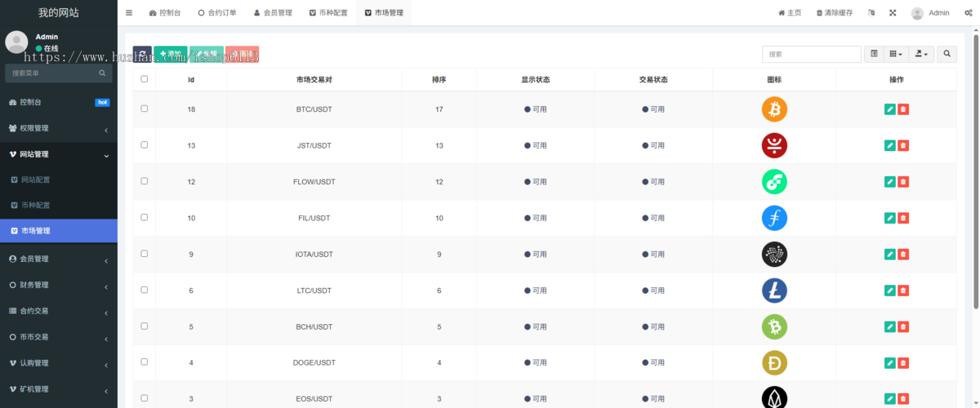Check the DOGE/USDT row checkbox
Screen dimensions: 980x408
click(x=145, y=361)
